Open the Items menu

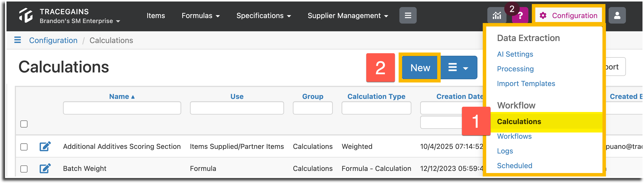156,15
